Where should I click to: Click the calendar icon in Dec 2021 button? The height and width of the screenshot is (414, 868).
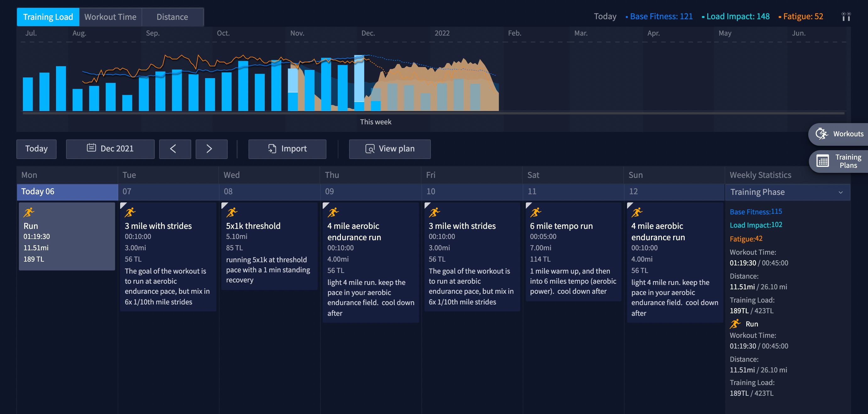91,147
